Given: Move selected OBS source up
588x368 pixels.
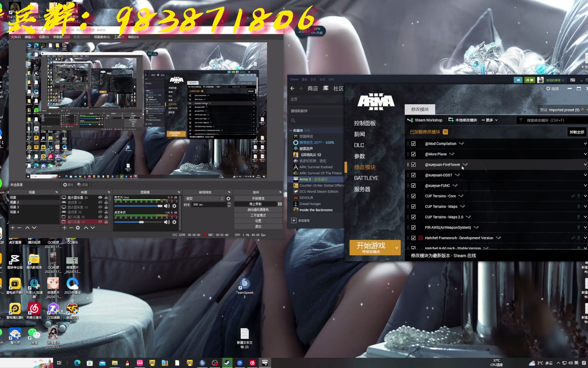Looking at the screenshot, I should point(86,228).
